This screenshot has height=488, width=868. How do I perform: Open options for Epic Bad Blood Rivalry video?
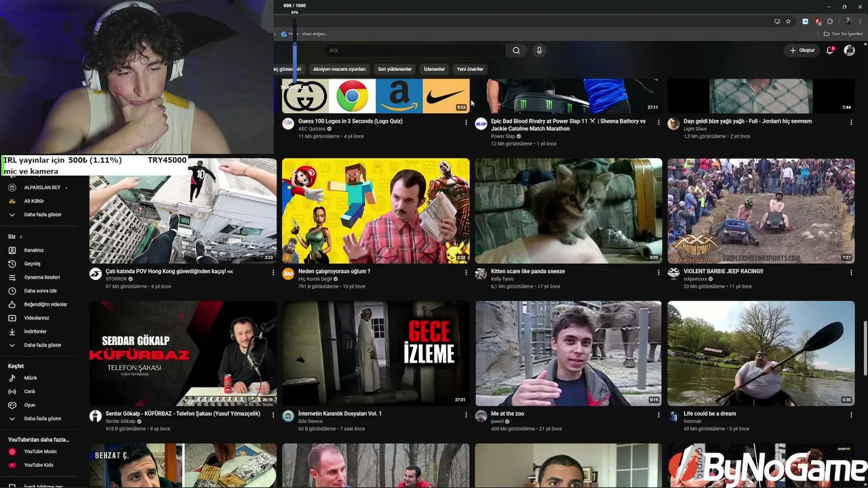658,123
